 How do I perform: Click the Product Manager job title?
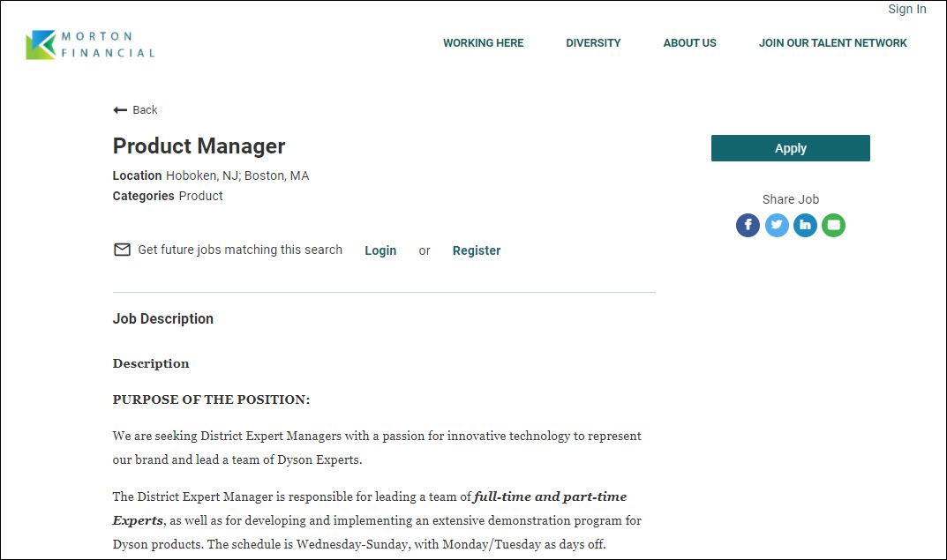(199, 146)
